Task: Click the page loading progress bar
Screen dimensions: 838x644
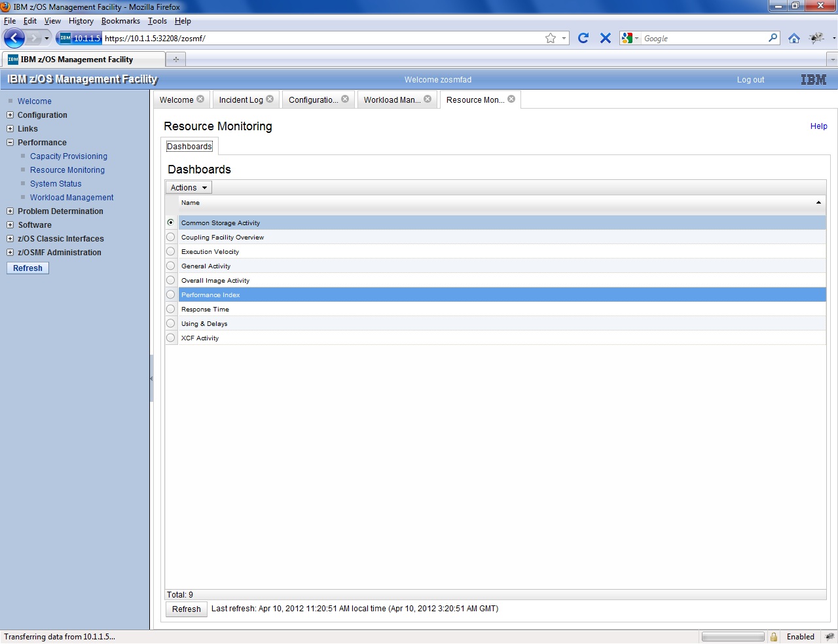Action: (733, 637)
